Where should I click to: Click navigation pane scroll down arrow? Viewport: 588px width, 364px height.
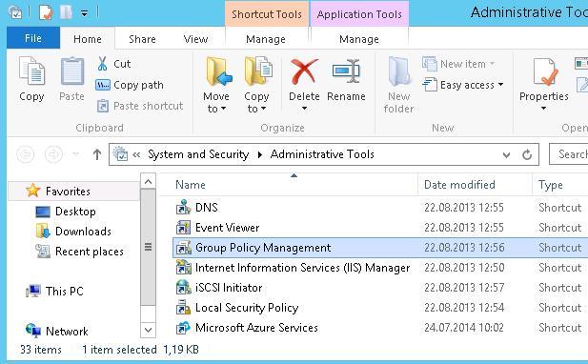148,330
